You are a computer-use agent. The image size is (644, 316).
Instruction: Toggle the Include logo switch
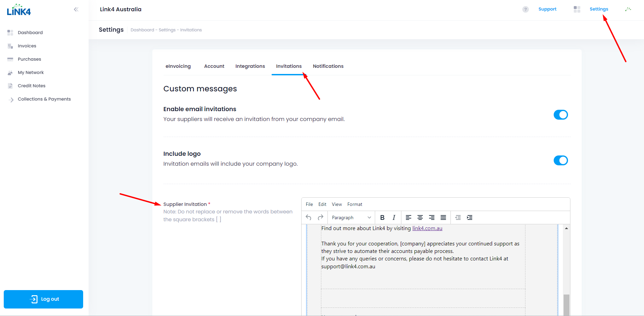click(561, 160)
